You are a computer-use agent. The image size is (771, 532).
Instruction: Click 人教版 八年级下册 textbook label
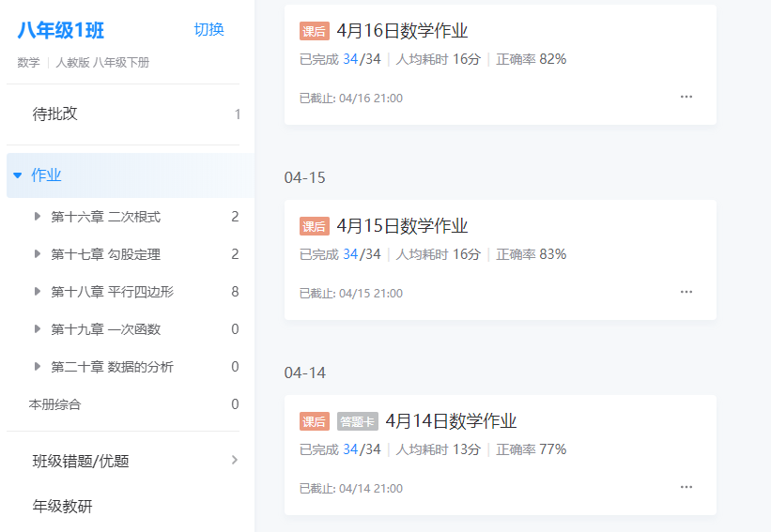[102, 62]
